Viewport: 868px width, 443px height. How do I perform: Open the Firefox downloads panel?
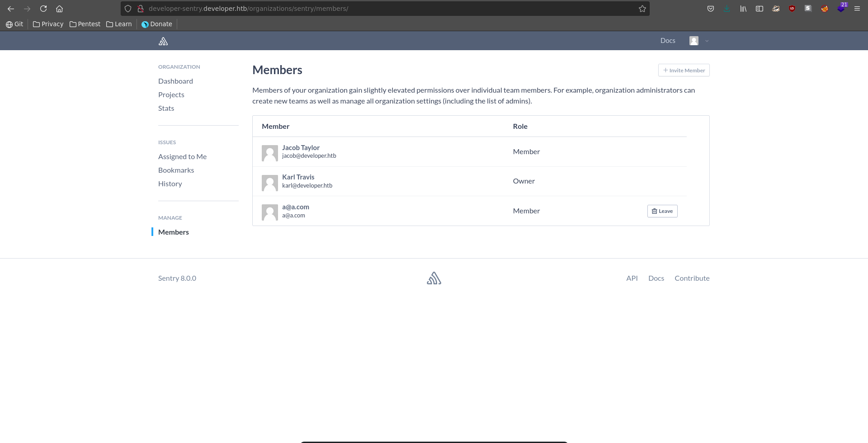pyautogui.click(x=726, y=9)
